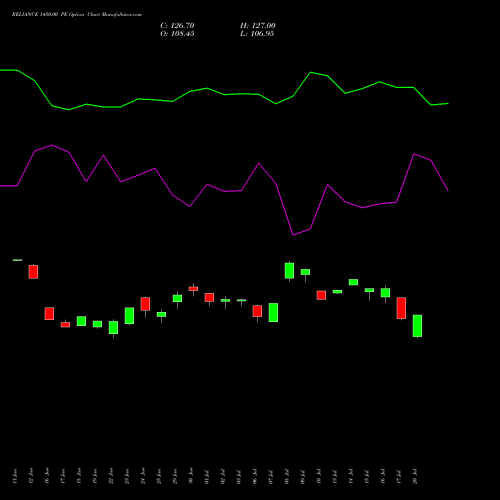Click the 11 Jun date label

point(15,476)
